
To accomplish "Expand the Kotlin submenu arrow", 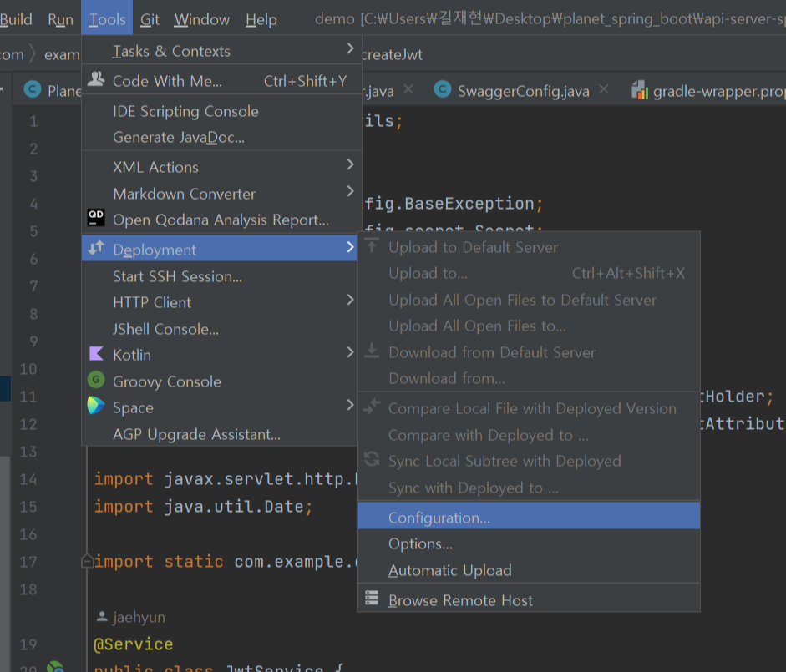I will tap(350, 352).
